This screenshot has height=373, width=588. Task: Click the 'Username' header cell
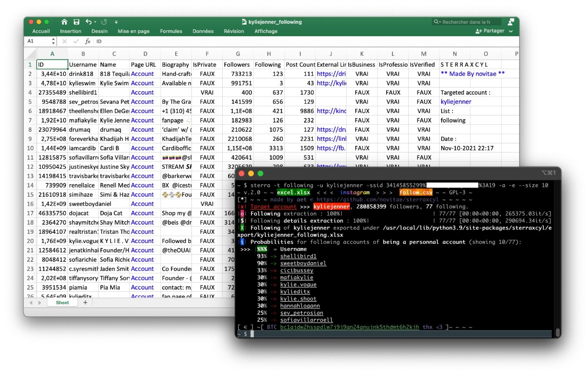83,65
